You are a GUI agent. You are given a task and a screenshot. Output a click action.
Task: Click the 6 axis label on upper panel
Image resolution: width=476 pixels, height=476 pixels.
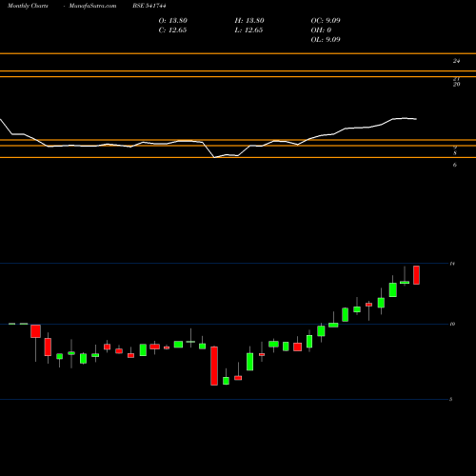(x=455, y=165)
